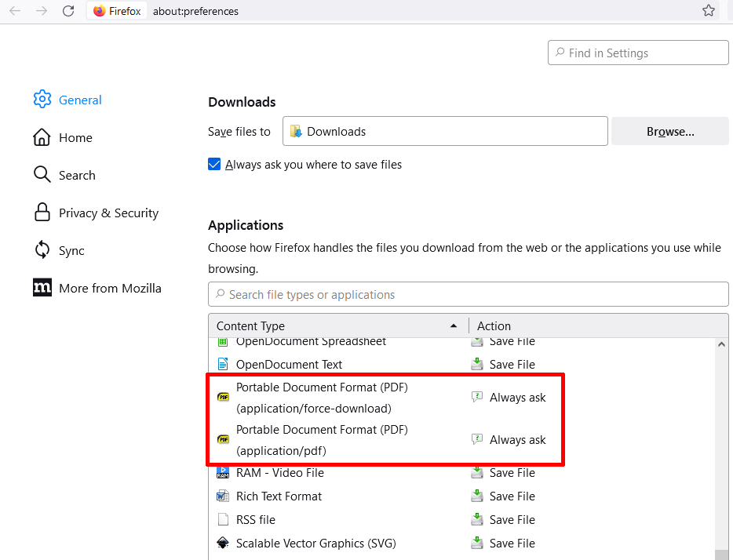This screenshot has height=560, width=733.
Task: Click the bookmark star in address bar
Action: [709, 10]
